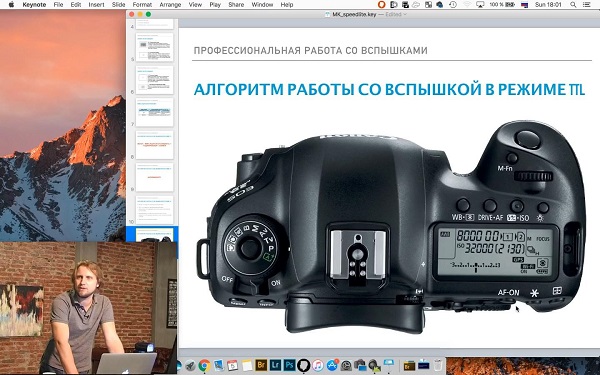This screenshot has height=375, width=600.
Task: Click the green zoom window button
Action: [148, 15]
